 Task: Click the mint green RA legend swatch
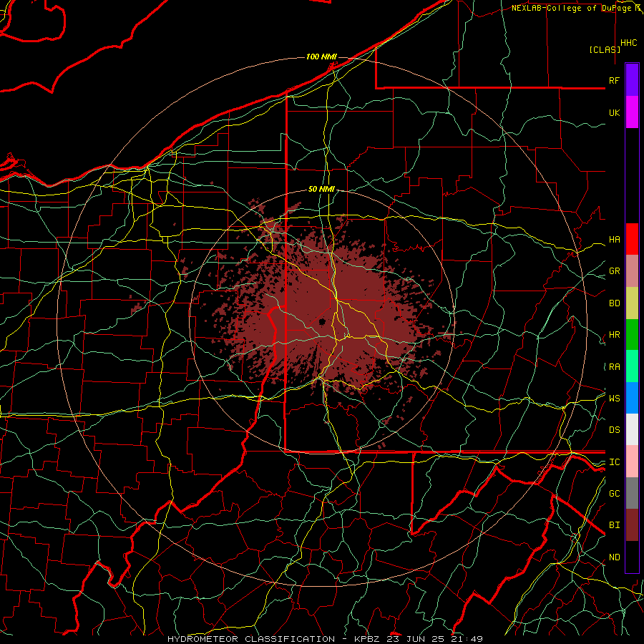click(632, 366)
